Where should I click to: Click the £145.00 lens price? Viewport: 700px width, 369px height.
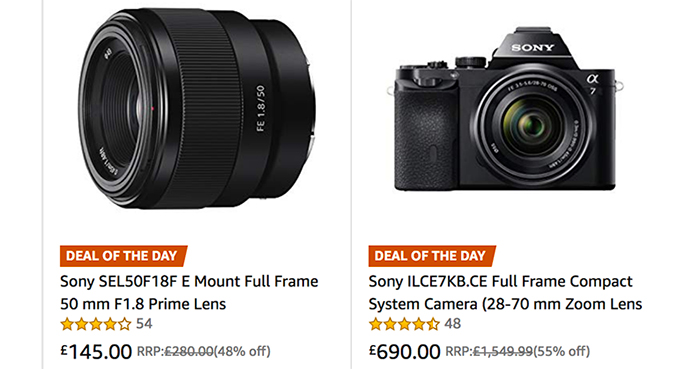[96, 352]
